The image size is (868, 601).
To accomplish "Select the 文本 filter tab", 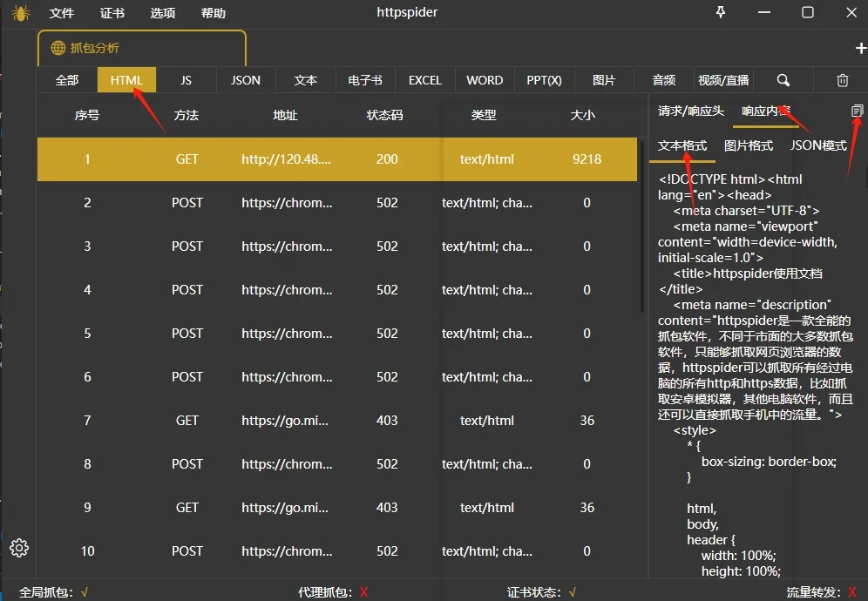I will [x=306, y=80].
